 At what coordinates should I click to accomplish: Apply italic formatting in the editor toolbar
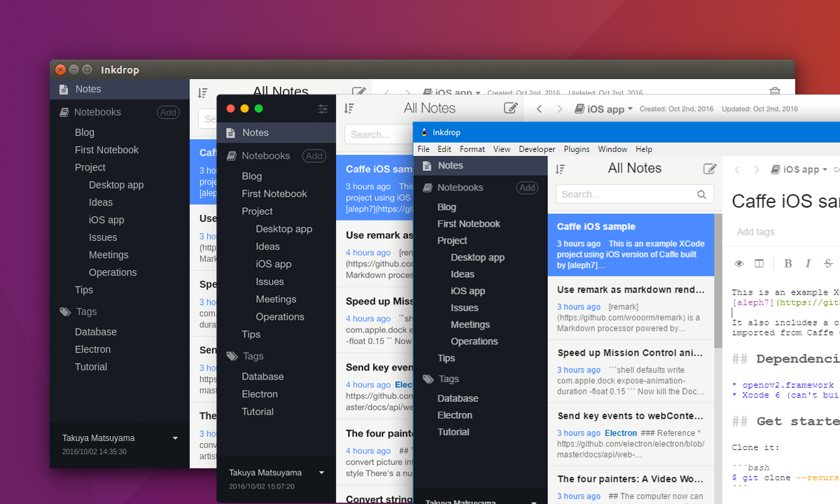click(808, 263)
